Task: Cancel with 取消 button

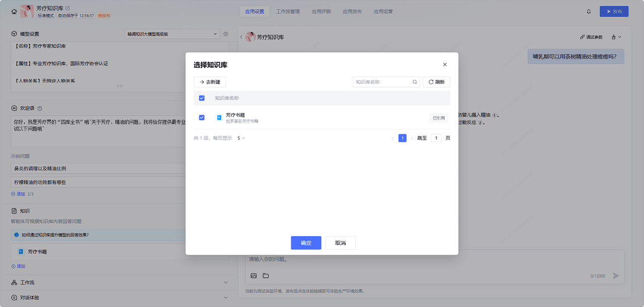Action: (x=340, y=243)
